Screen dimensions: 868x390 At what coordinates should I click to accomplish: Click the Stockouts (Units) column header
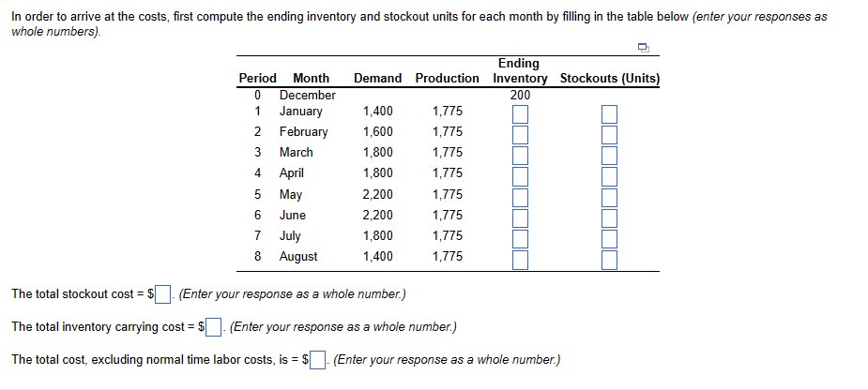click(x=610, y=79)
